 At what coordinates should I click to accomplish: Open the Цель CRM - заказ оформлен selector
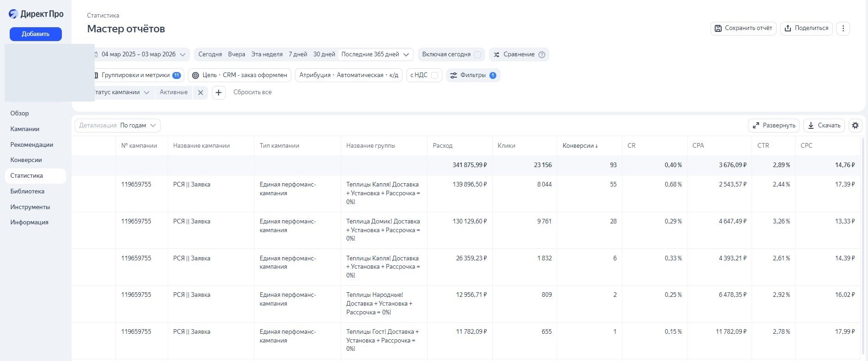[x=240, y=75]
